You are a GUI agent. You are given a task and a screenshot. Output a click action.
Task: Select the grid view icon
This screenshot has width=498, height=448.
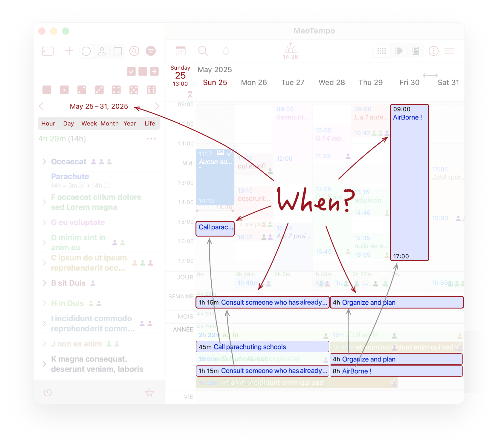pyautogui.click(x=382, y=51)
